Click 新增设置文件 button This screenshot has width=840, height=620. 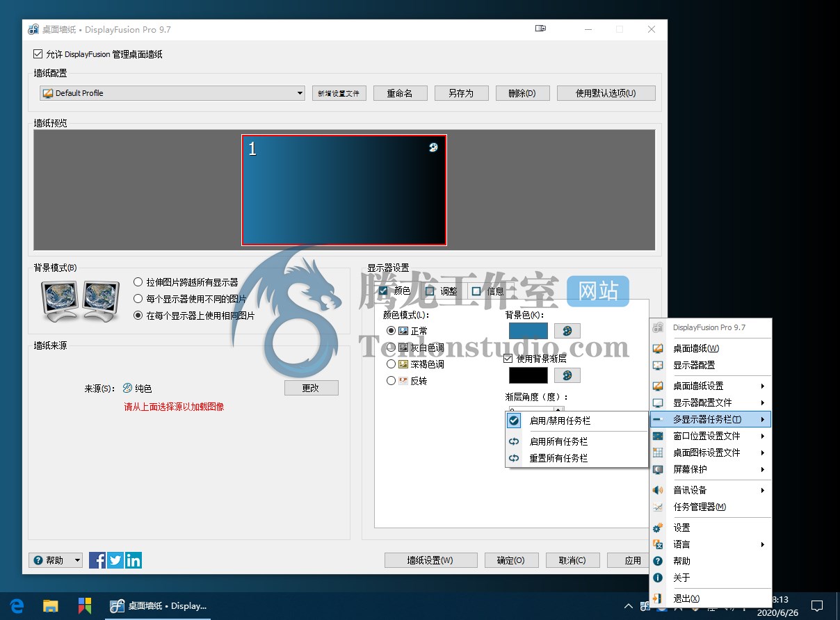pyautogui.click(x=339, y=93)
